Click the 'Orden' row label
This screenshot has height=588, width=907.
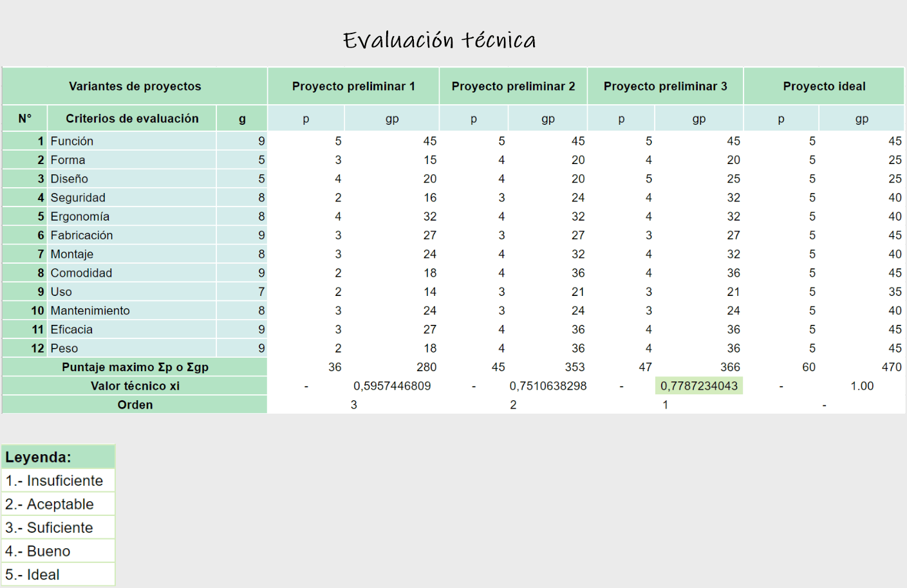click(135, 405)
